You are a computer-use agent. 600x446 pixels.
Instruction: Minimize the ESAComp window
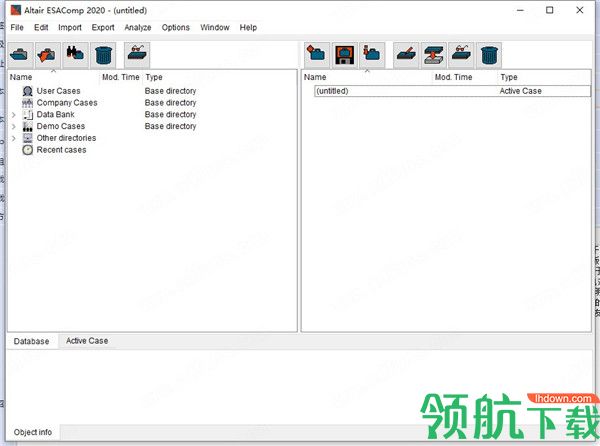pyautogui.click(x=520, y=10)
